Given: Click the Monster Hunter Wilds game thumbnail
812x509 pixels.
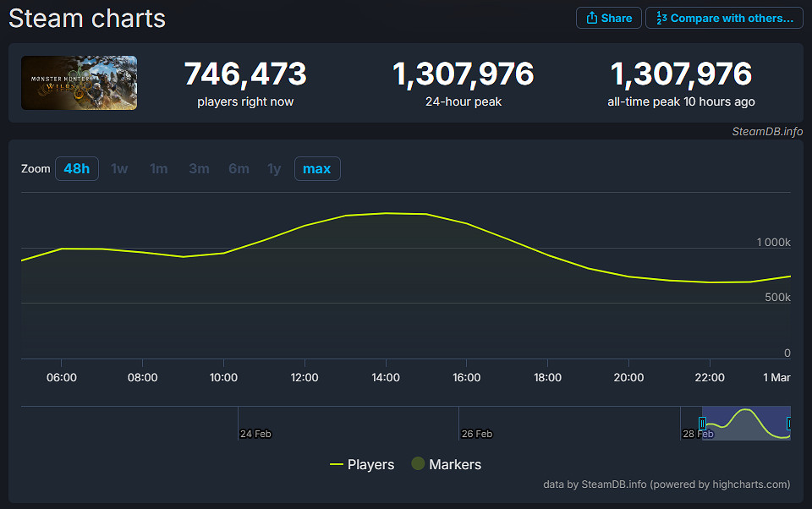Looking at the screenshot, I should [79, 83].
